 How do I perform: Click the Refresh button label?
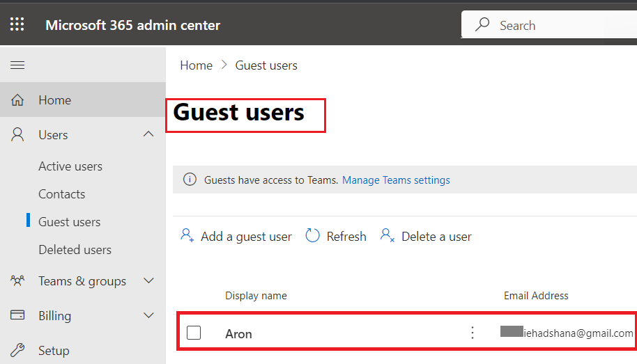pyautogui.click(x=346, y=236)
